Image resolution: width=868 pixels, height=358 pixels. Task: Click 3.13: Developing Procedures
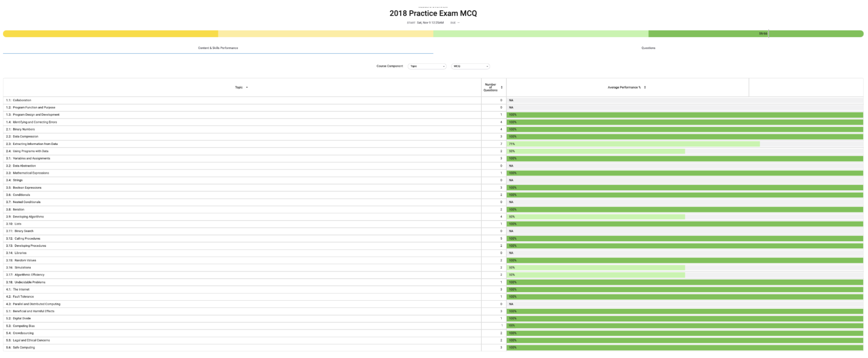(26, 246)
